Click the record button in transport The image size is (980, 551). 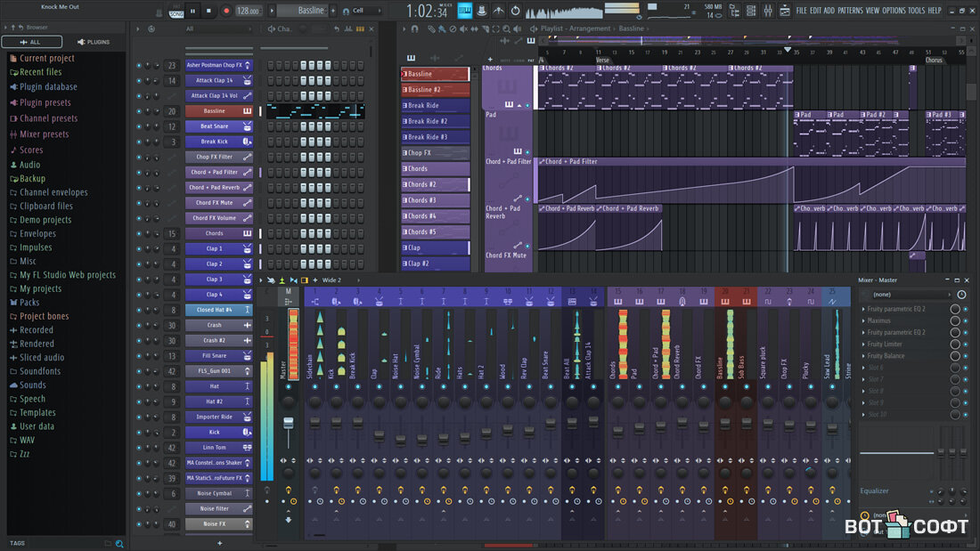click(225, 11)
